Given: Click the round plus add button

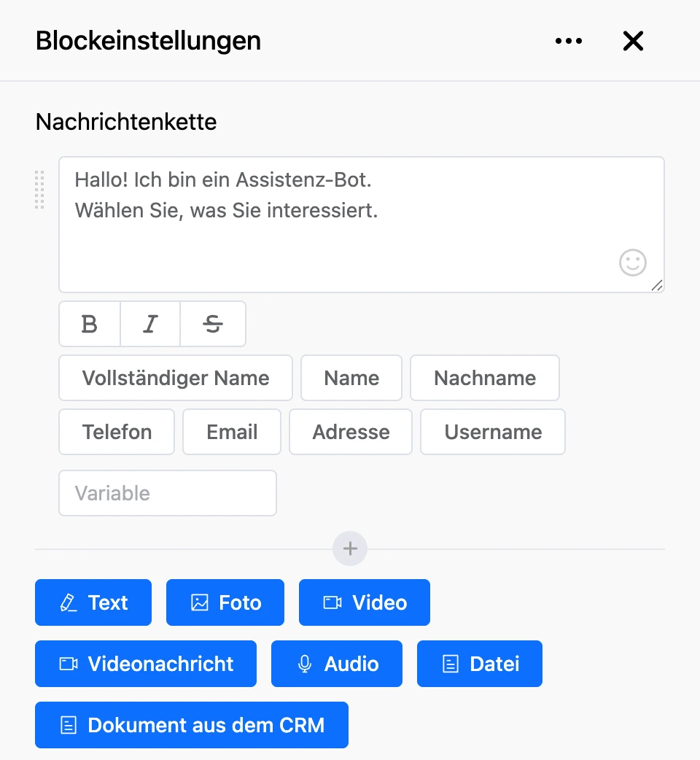Looking at the screenshot, I should 350,548.
